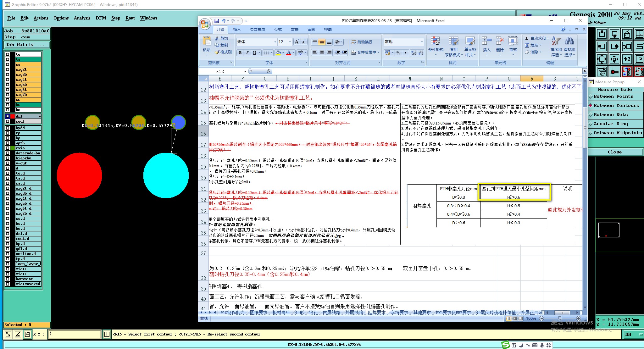Screen dimensions: 644x349
Task: Toggle the drl layer checkbox
Action: click(8, 116)
